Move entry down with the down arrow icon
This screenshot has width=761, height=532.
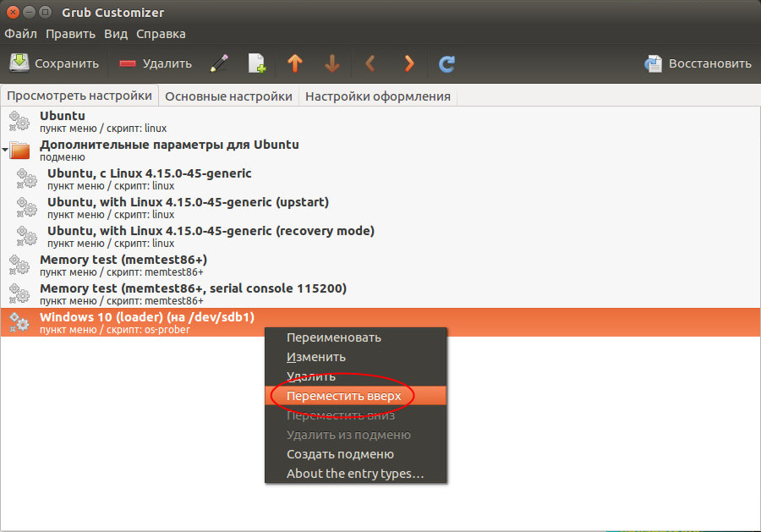tap(332, 63)
